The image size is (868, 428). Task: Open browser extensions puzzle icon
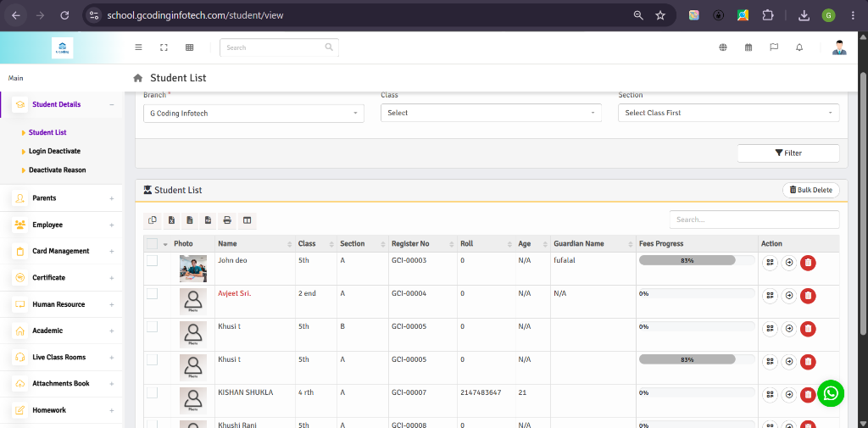[767, 15]
